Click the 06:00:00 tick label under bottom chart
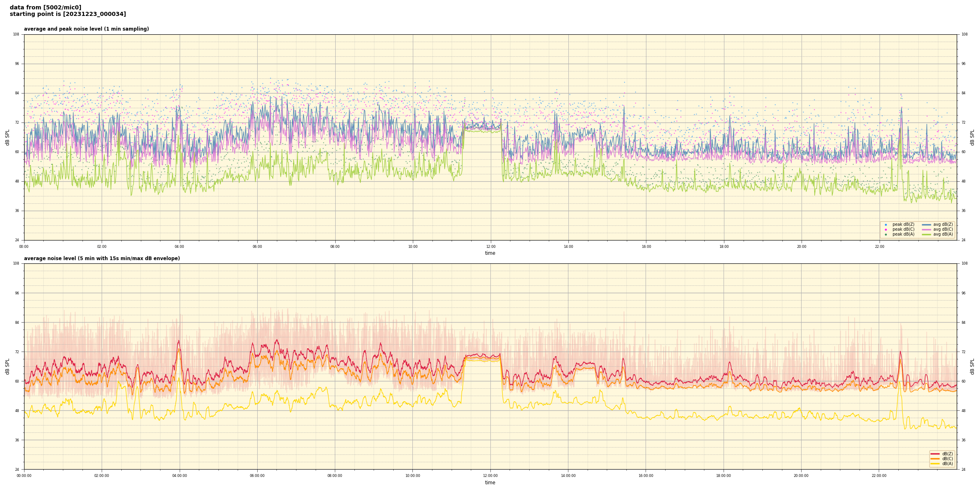980x490 pixels. click(257, 476)
